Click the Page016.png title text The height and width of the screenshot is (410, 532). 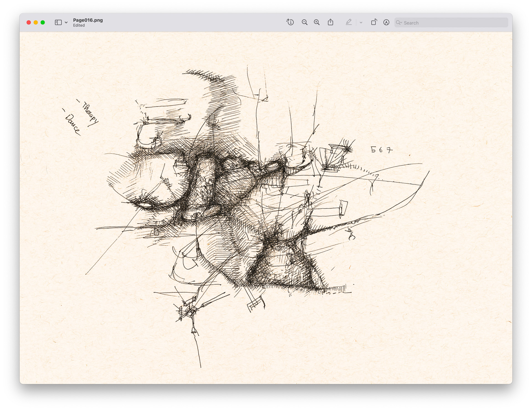coord(88,20)
